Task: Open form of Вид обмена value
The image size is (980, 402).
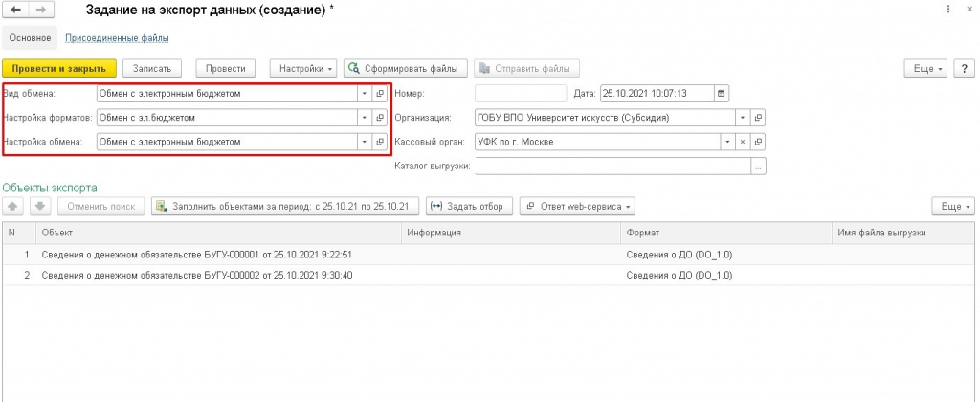Action: point(380,94)
